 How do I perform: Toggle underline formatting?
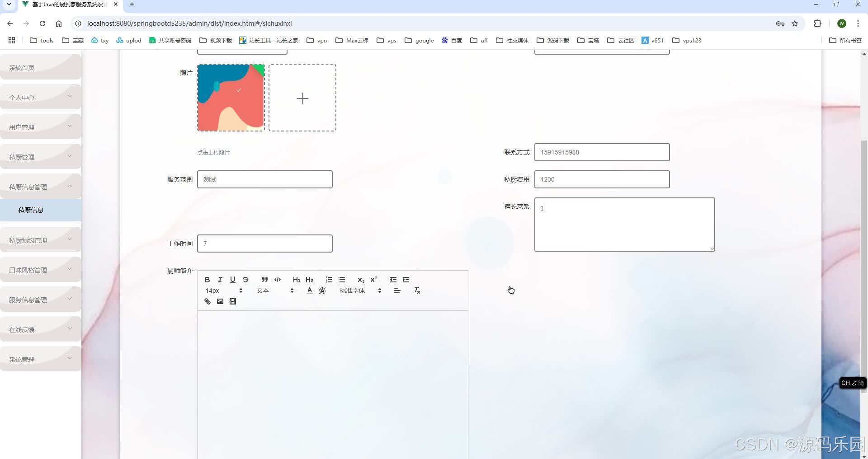coord(232,280)
